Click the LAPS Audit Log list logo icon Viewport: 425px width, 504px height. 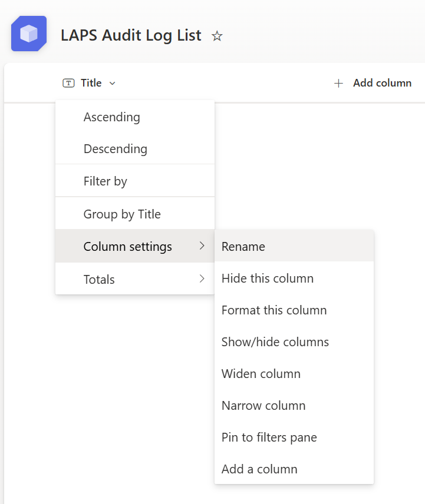(28, 34)
